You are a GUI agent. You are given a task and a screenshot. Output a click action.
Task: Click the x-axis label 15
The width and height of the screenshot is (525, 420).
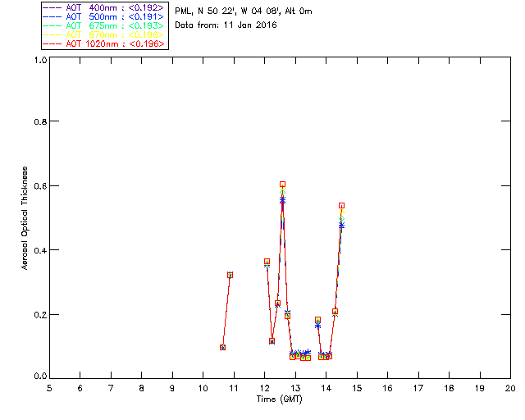click(357, 388)
